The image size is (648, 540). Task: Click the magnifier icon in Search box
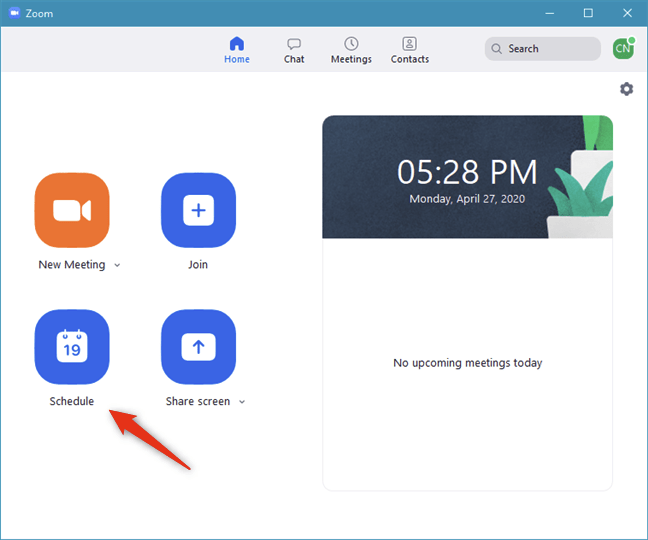(x=496, y=49)
